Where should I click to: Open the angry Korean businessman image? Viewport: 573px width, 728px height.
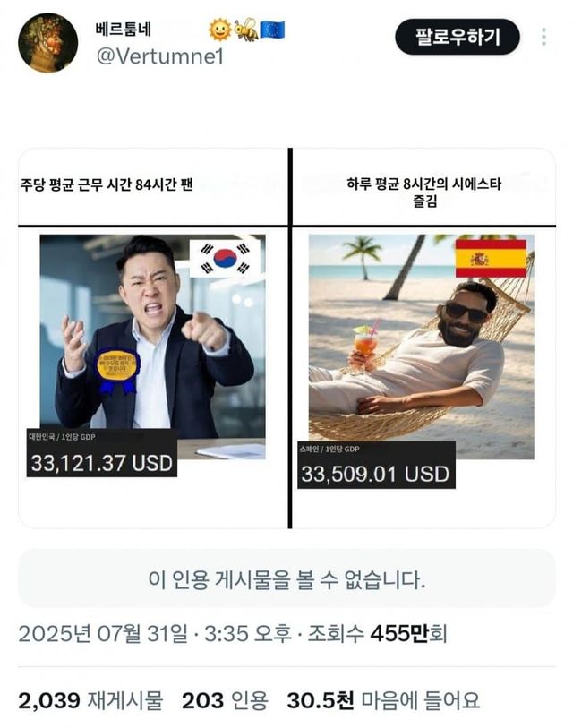(153, 347)
